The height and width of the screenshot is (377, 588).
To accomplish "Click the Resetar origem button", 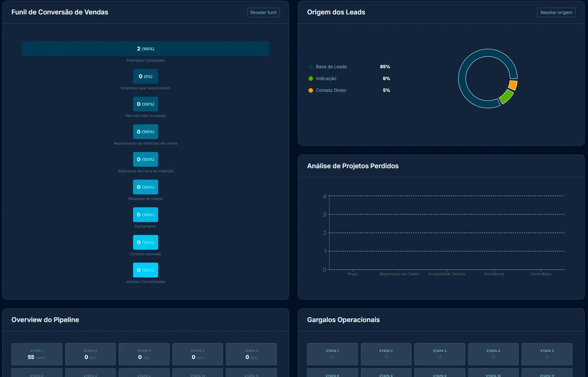I will [556, 13].
